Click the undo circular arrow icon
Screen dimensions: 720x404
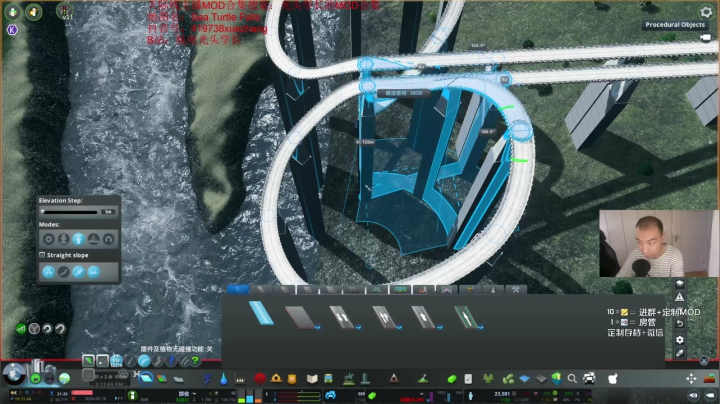tap(47, 329)
